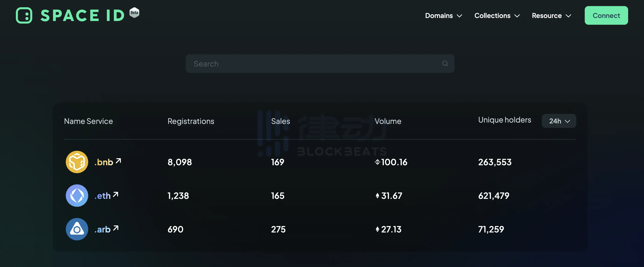Select sales value 275
Viewport: 644px width, 267px height.
click(278, 229)
